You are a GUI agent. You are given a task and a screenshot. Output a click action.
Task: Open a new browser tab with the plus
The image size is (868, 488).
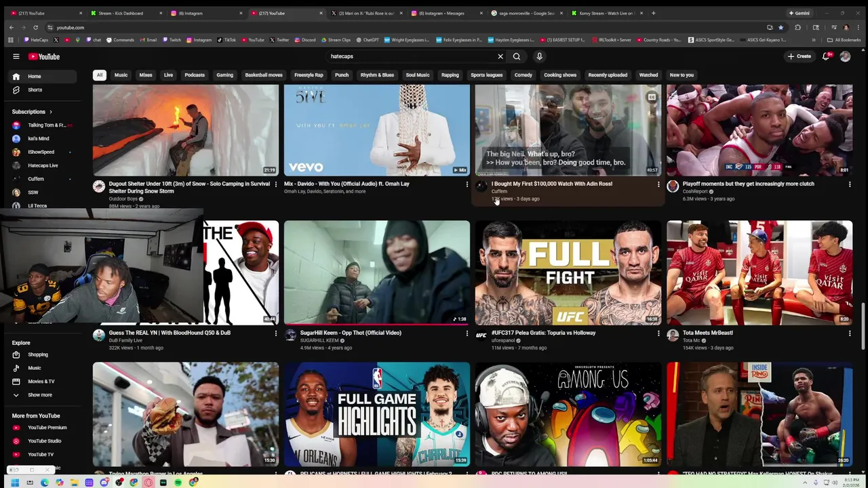654,13
